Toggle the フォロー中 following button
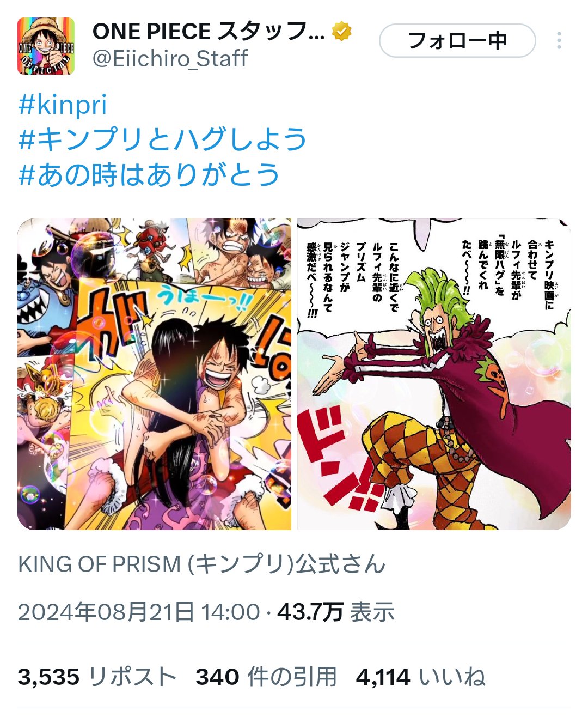The width and height of the screenshot is (588, 723). pyautogui.click(x=457, y=41)
